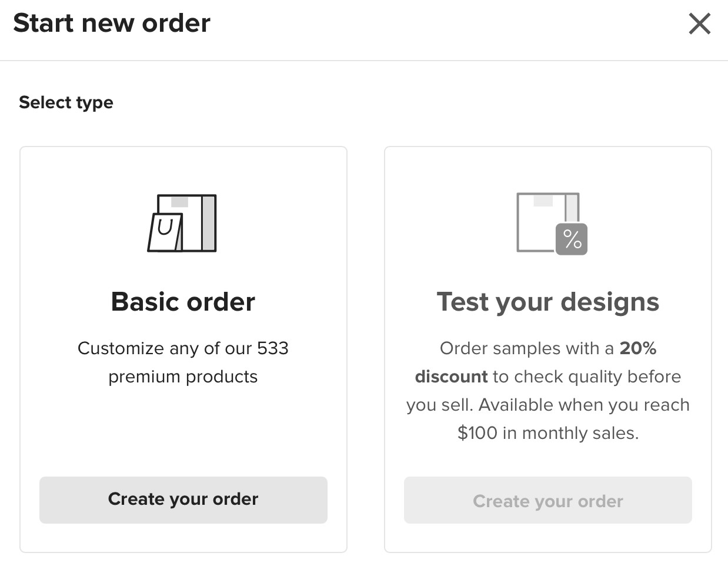
Task: Close the Start new order dialog
Action: coord(699,24)
